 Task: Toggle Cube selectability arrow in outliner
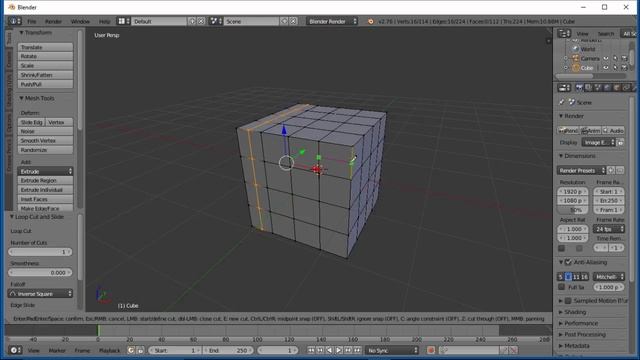[615, 68]
